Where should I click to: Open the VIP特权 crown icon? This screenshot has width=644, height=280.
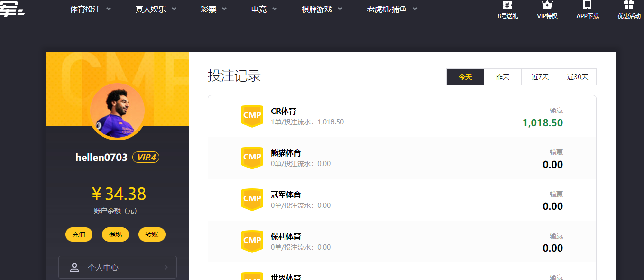click(547, 5)
